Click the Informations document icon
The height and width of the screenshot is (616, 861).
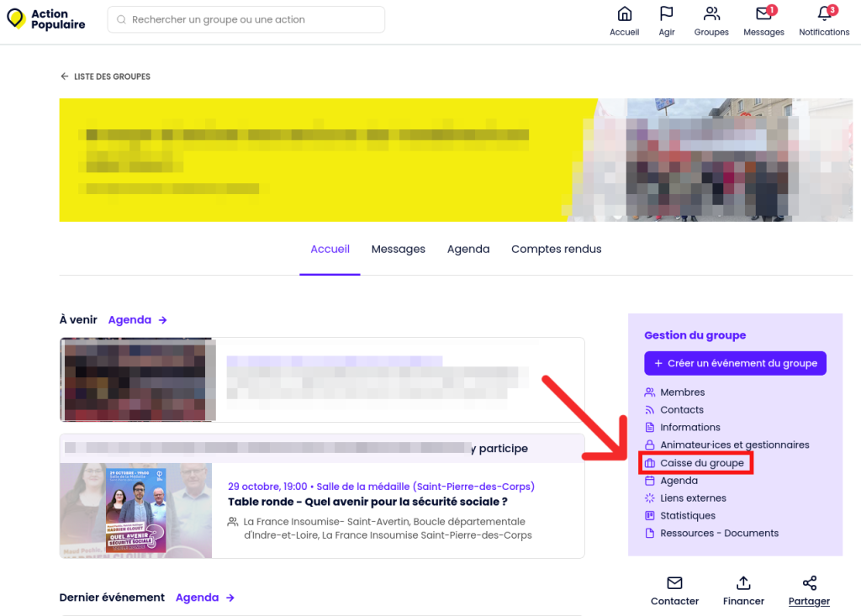pos(650,427)
